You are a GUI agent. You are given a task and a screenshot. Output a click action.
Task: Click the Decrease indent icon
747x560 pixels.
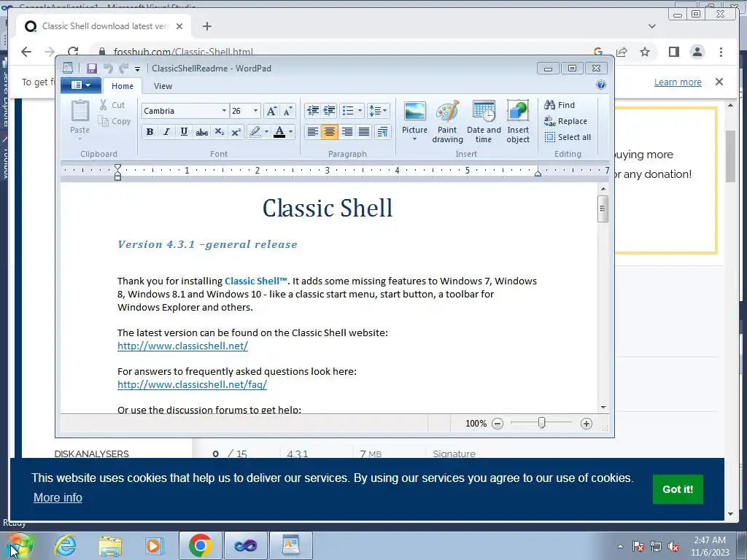313,111
